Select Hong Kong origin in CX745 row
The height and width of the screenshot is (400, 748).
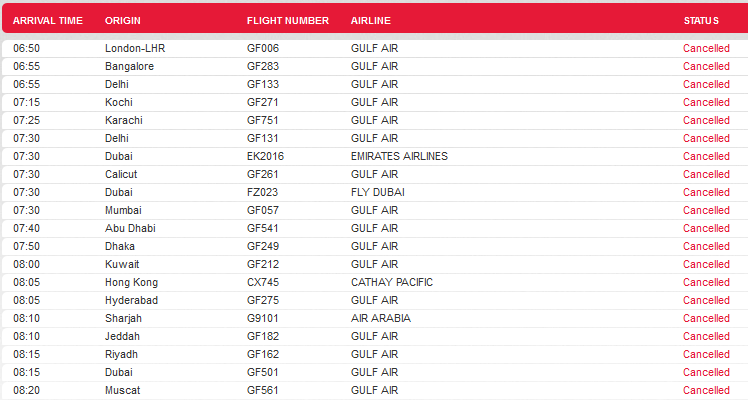[131, 282]
